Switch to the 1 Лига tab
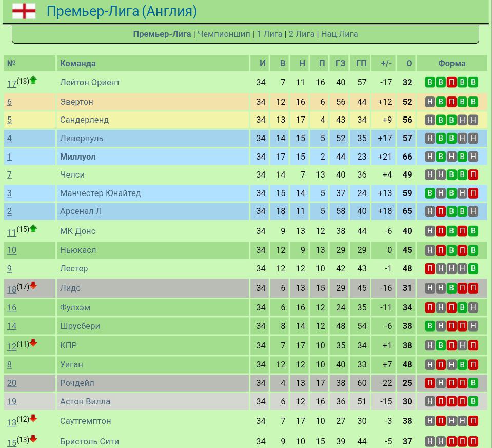This screenshot has width=492, height=448. point(269,34)
